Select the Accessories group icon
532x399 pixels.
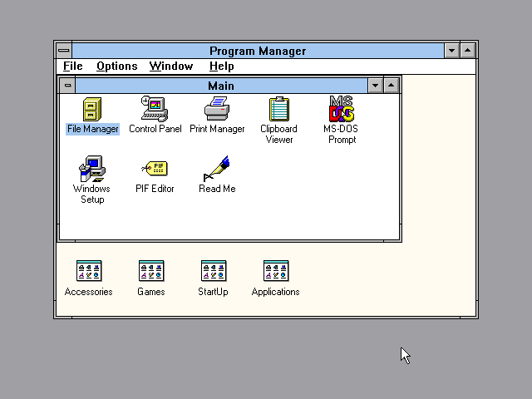point(89,271)
